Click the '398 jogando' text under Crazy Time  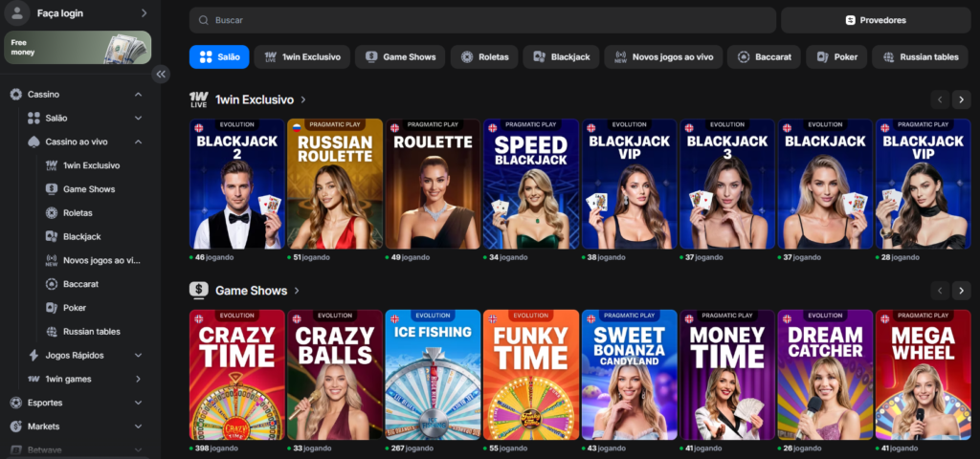(217, 448)
